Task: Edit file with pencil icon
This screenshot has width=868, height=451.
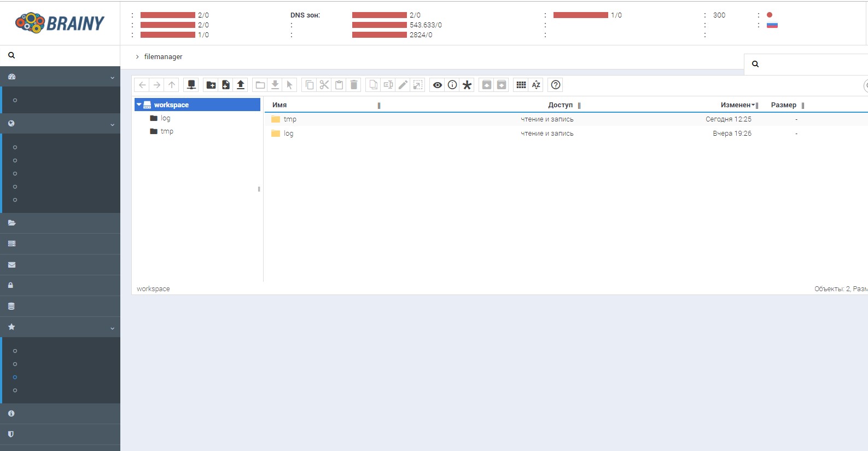Action: 403,85
